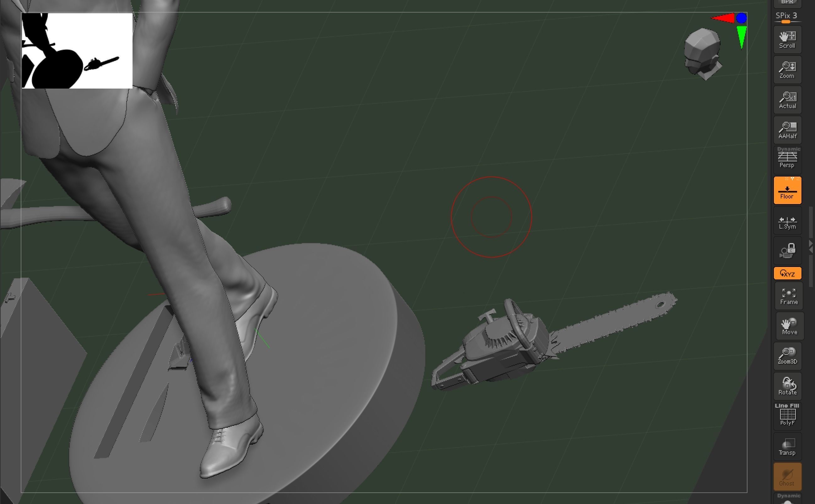This screenshot has height=504, width=815.
Task: Click the red X axis cone
Action: click(723, 18)
